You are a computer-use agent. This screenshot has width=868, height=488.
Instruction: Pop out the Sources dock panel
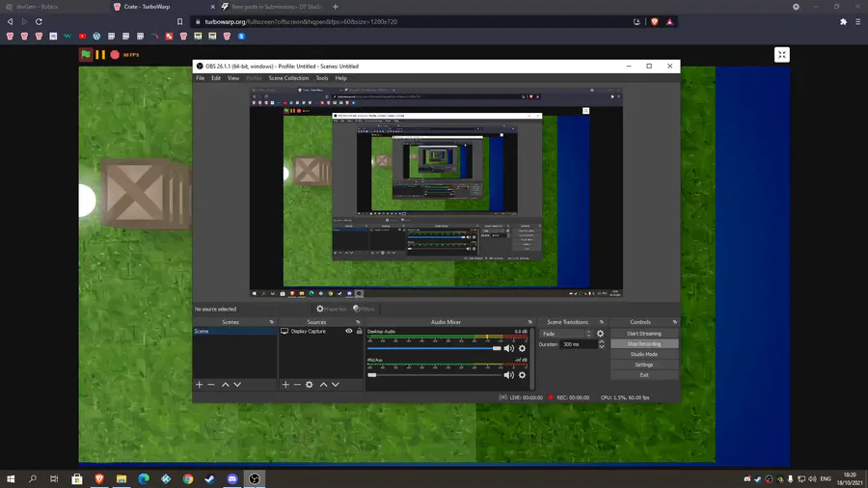358,322
